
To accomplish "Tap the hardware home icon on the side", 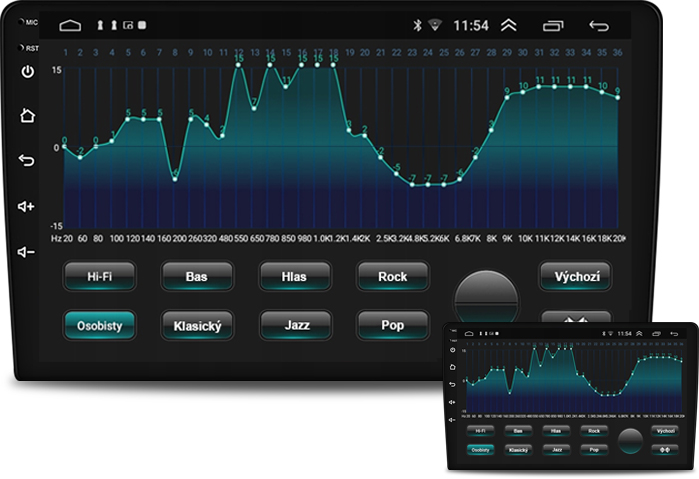I will (x=27, y=115).
